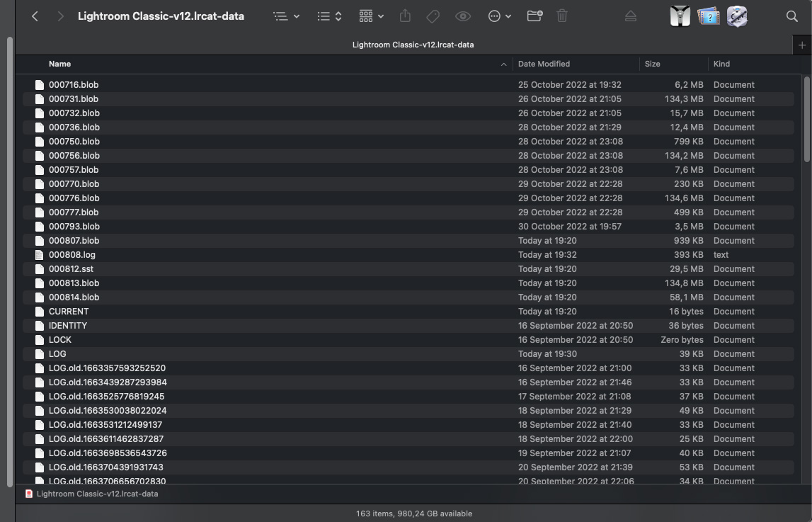Select the CURRENT file

(x=408, y=311)
